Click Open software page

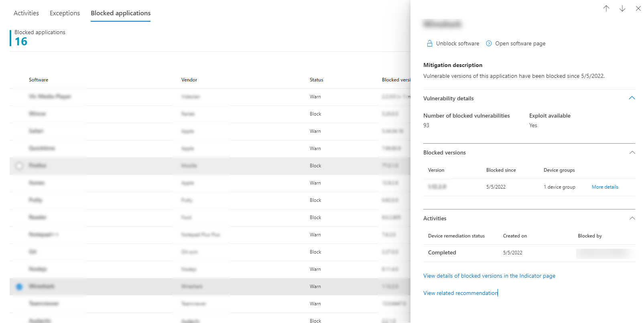tap(520, 43)
